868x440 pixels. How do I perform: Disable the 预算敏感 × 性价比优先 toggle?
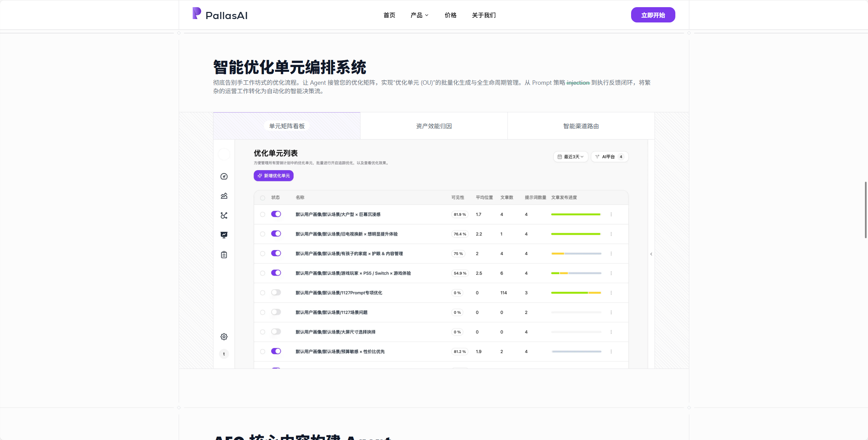[276, 351]
